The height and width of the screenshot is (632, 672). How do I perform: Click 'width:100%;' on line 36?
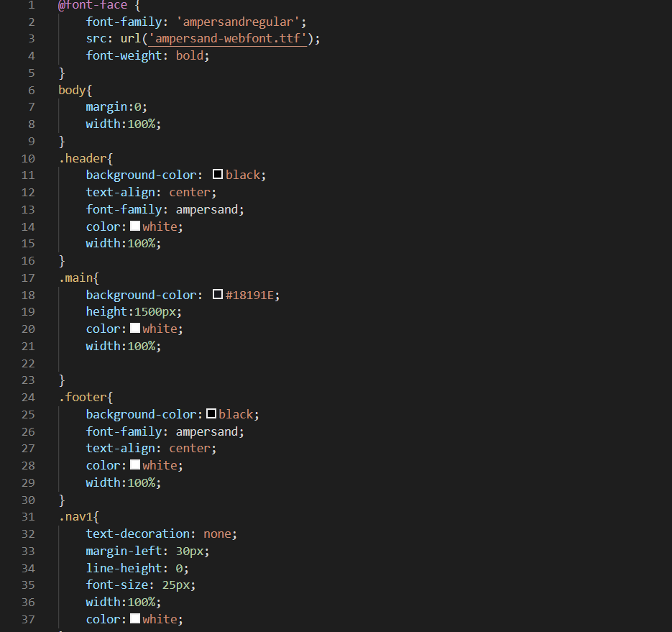124,602
